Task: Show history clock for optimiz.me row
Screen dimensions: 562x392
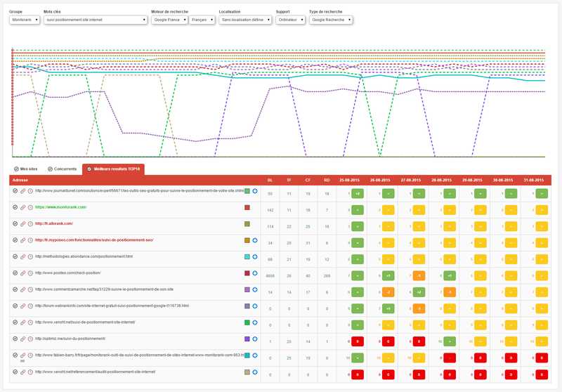Action: click(30, 339)
